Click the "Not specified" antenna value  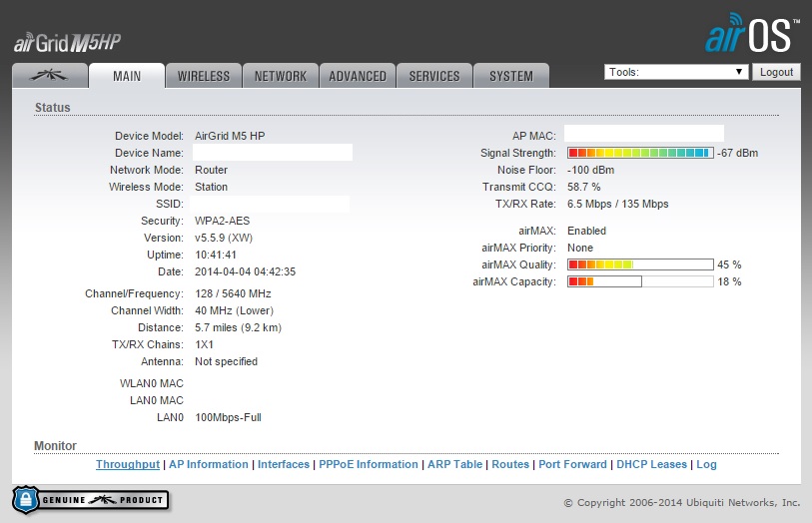coord(226,361)
